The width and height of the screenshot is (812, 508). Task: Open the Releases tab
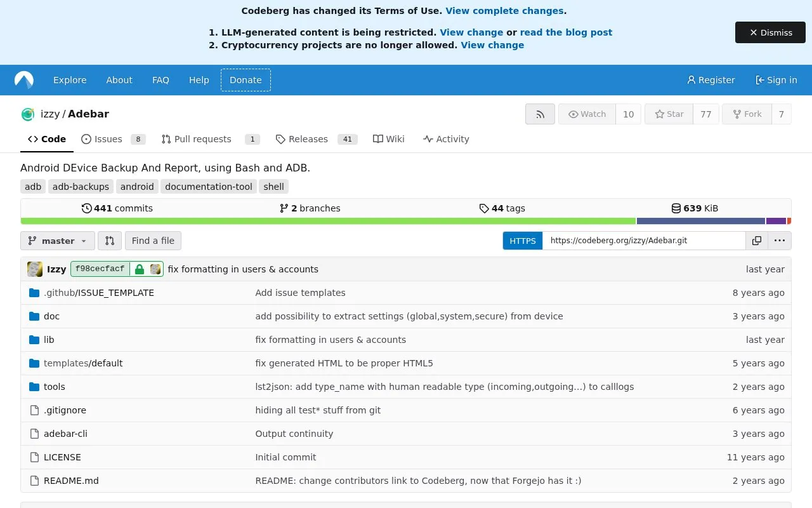[317, 139]
